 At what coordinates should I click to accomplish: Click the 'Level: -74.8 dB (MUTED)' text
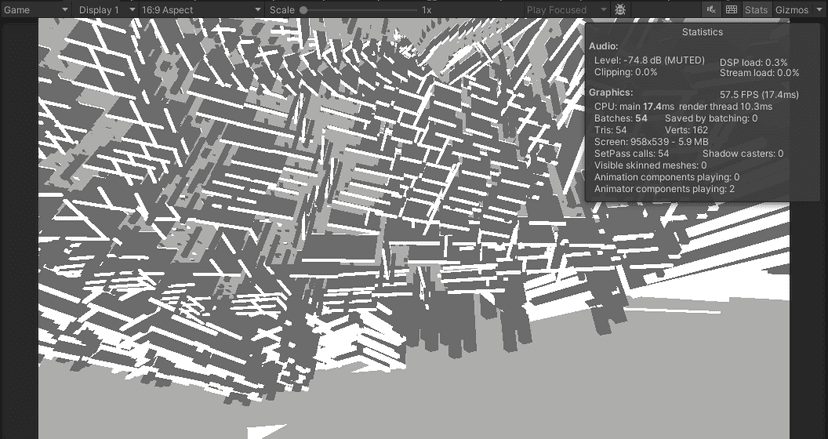click(x=650, y=61)
